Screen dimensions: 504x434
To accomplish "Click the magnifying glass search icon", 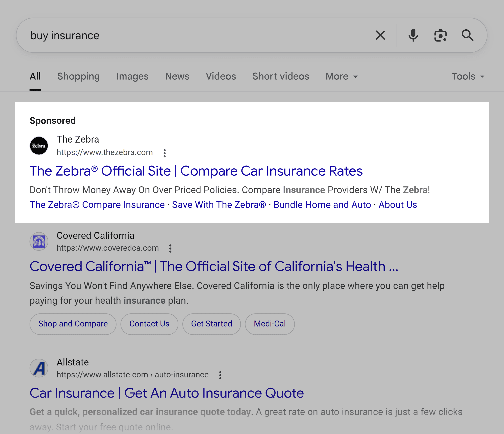I will [x=467, y=35].
